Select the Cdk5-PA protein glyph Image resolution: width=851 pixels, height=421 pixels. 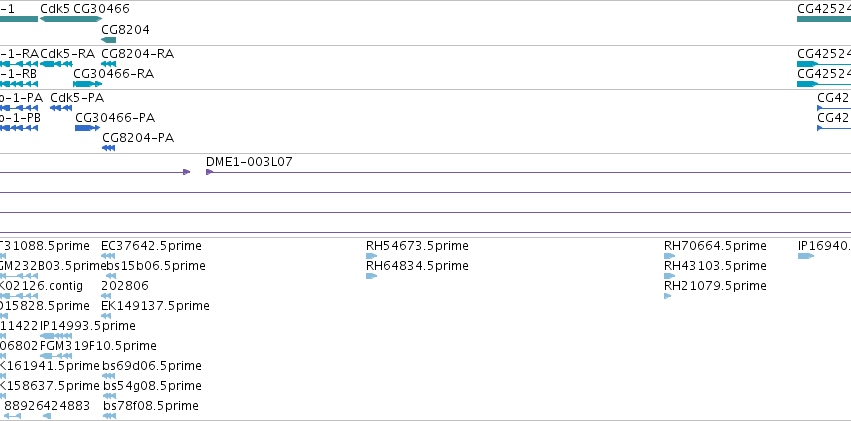tap(61, 108)
